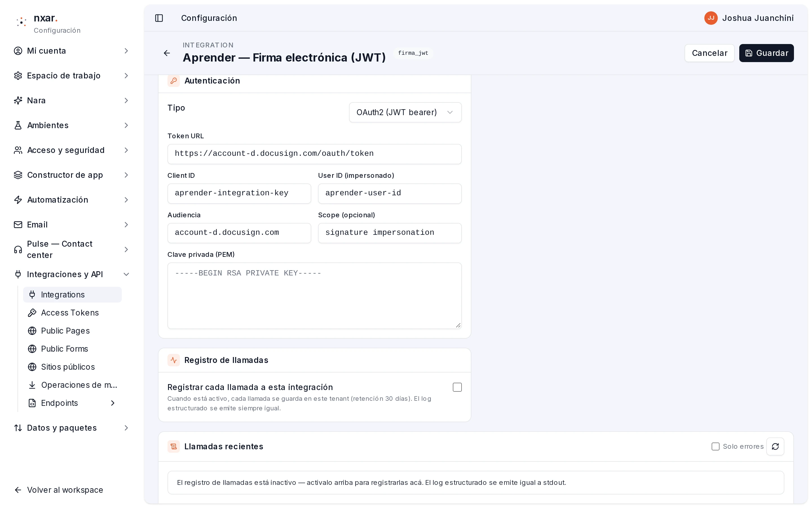Viewport: 812px width, 508px height.
Task: Click the User ID (impersonado) field
Action: coord(390,194)
